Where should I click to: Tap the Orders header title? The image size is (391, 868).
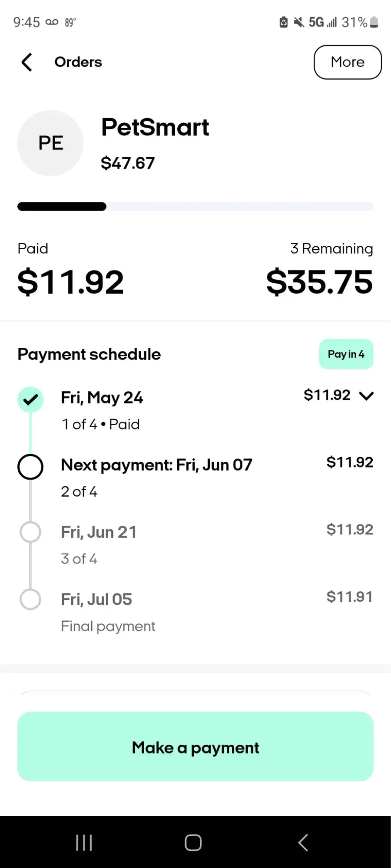[78, 62]
